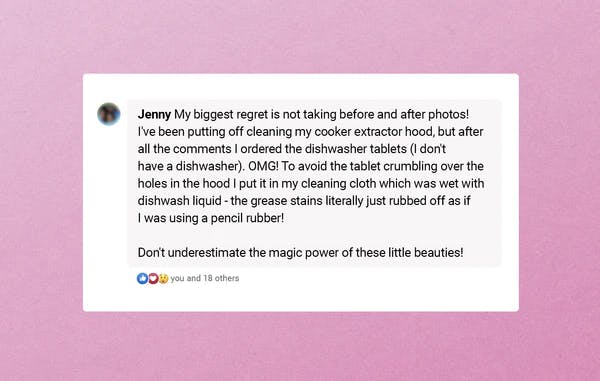Click the words 'tablet crumbling' in the comment
This screenshot has height=381, width=600.
[393, 166]
